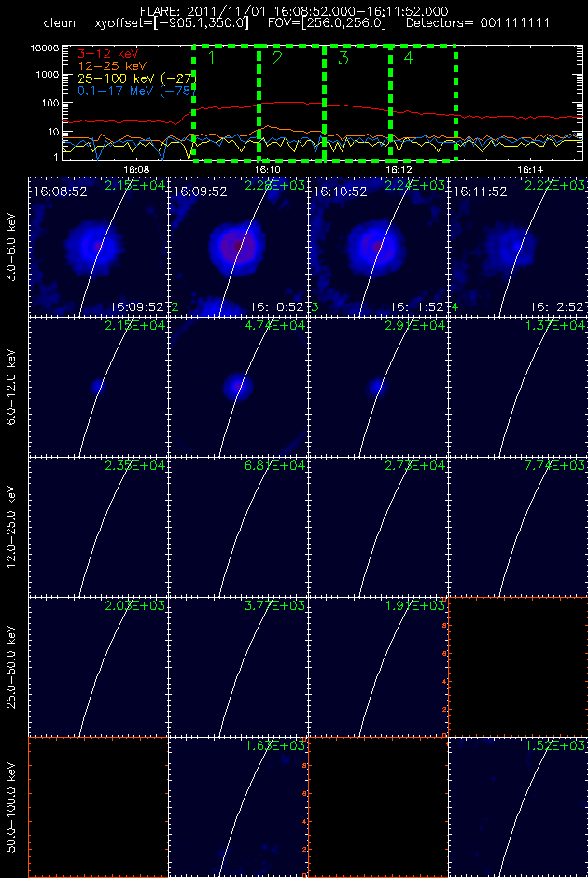Click the '1000' y-axis label
The width and height of the screenshot is (588, 878).
tap(48, 75)
